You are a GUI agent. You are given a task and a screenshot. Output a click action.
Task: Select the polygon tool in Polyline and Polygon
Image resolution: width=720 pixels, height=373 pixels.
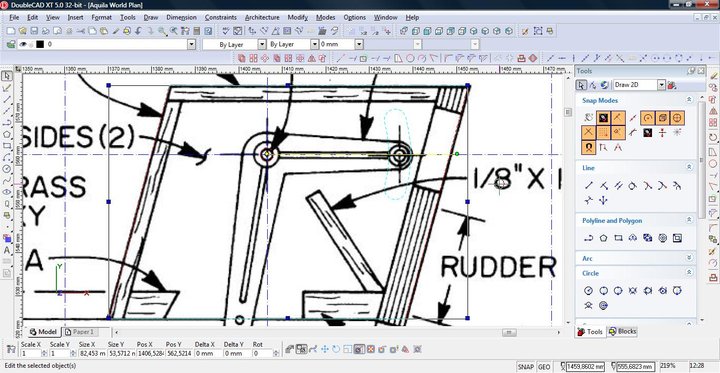coord(603,238)
